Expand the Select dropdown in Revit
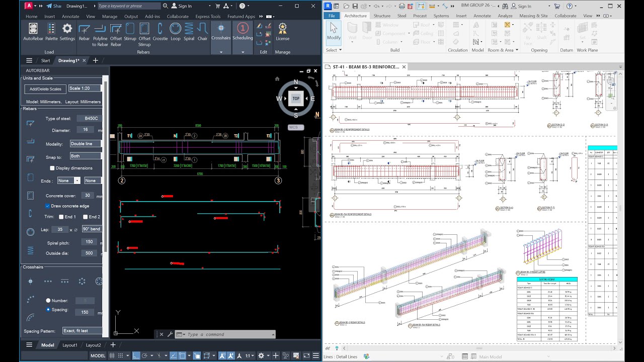This screenshot has width=644, height=362. (334, 50)
